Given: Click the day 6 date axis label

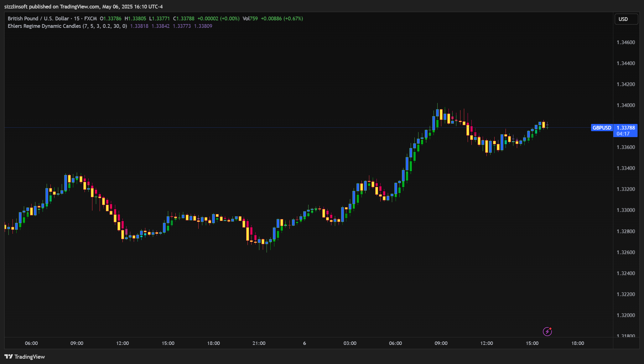Looking at the screenshot, I should pos(304,343).
